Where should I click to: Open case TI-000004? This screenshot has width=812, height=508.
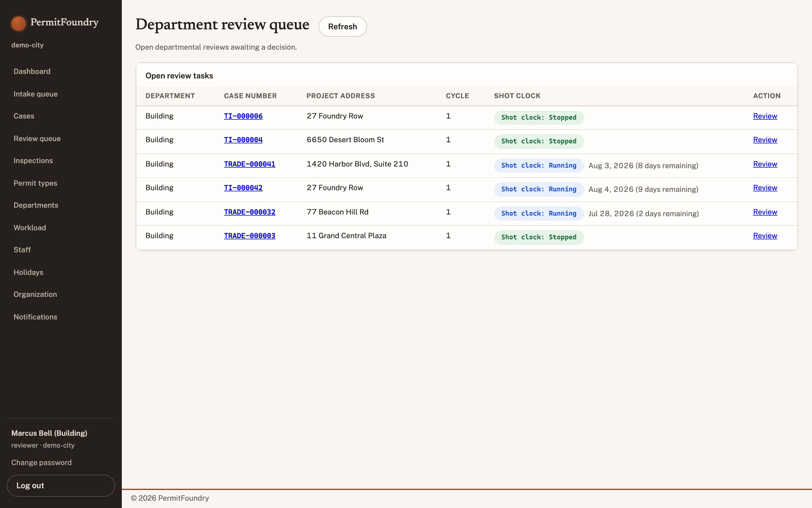[x=243, y=140]
